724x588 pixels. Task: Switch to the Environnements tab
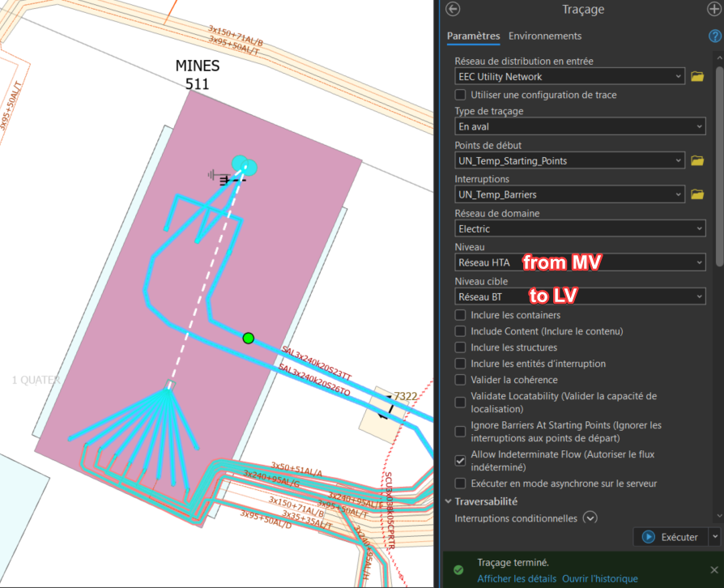[544, 36]
